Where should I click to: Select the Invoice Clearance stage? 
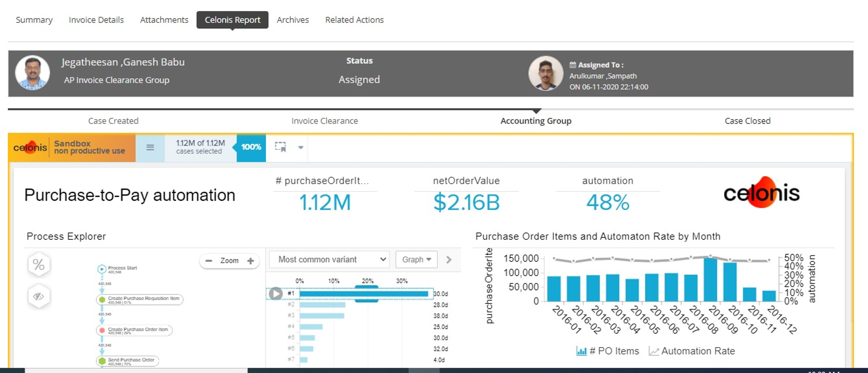pyautogui.click(x=325, y=121)
